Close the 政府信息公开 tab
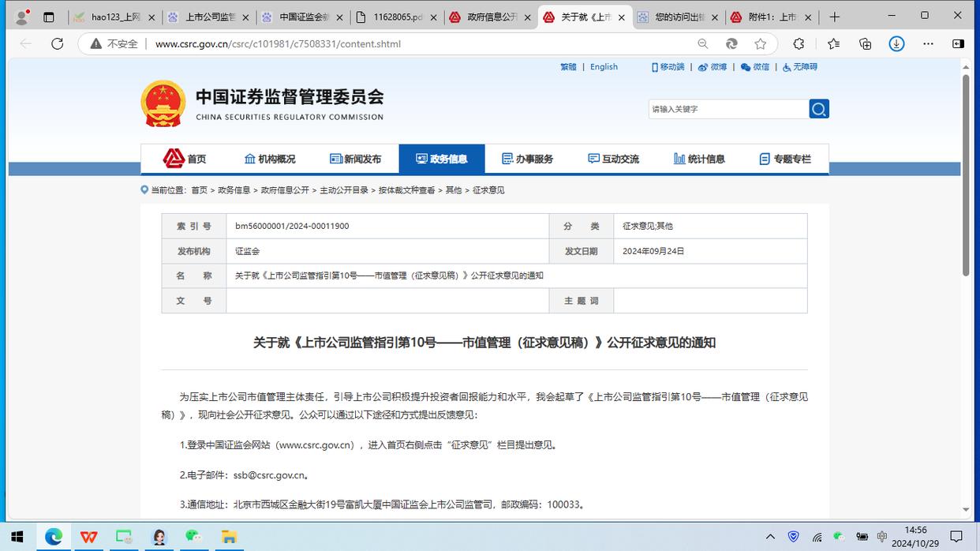Screen dimensions: 980x551 pos(528,17)
